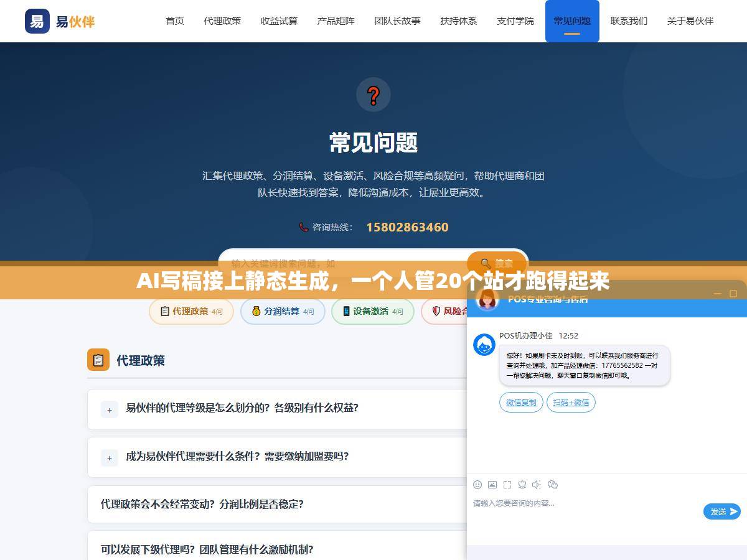Open the question 可以发展下级代理吗
747x560 pixels.
click(207, 549)
